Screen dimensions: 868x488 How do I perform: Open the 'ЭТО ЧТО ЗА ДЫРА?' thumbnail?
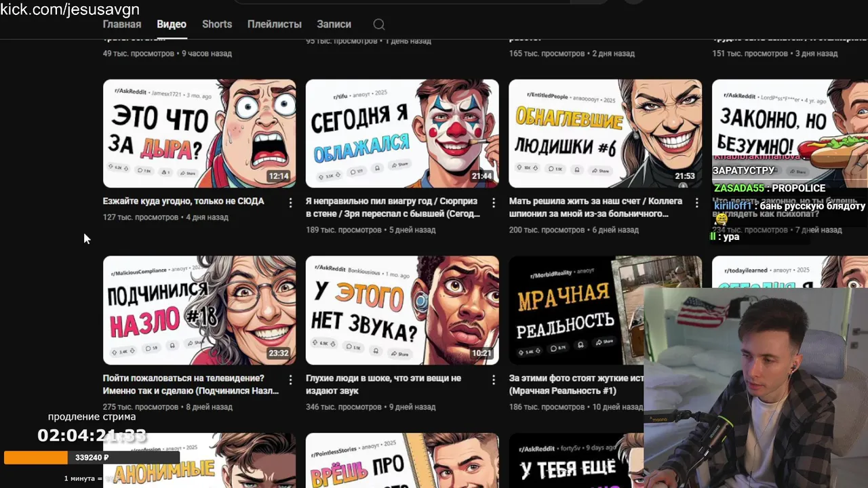point(199,134)
